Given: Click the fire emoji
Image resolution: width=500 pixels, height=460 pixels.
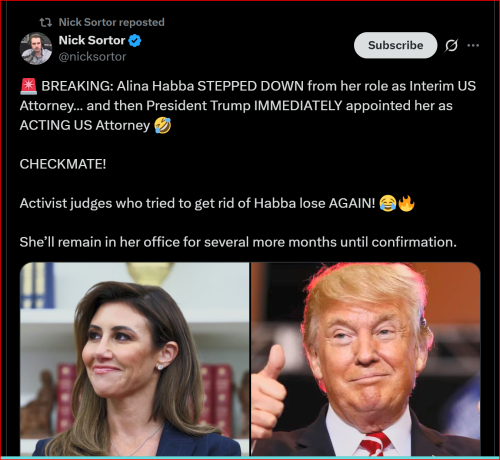Looking at the screenshot, I should tap(406, 203).
